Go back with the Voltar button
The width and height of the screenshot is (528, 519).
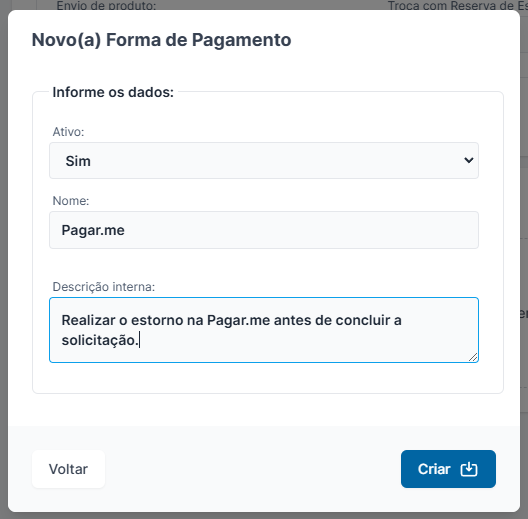coord(68,469)
